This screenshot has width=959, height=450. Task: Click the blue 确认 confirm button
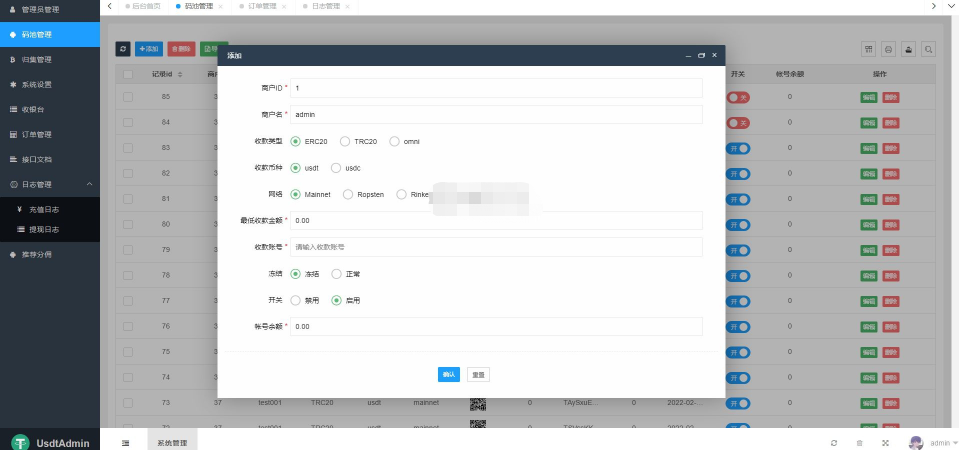449,375
